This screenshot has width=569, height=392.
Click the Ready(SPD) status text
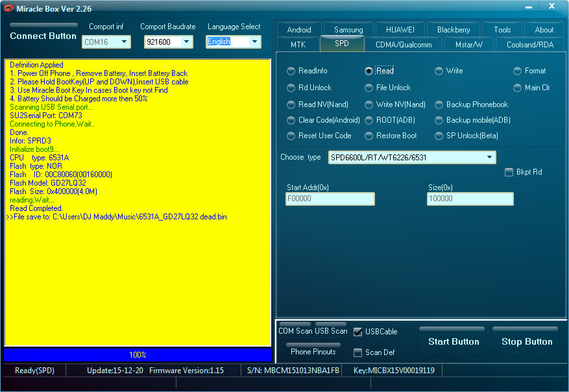click(x=34, y=371)
